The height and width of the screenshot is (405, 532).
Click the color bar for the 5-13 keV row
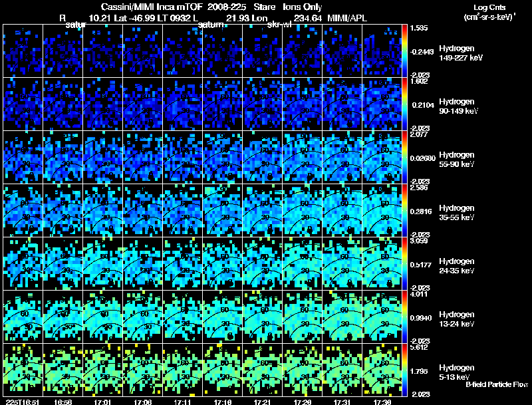(404, 370)
